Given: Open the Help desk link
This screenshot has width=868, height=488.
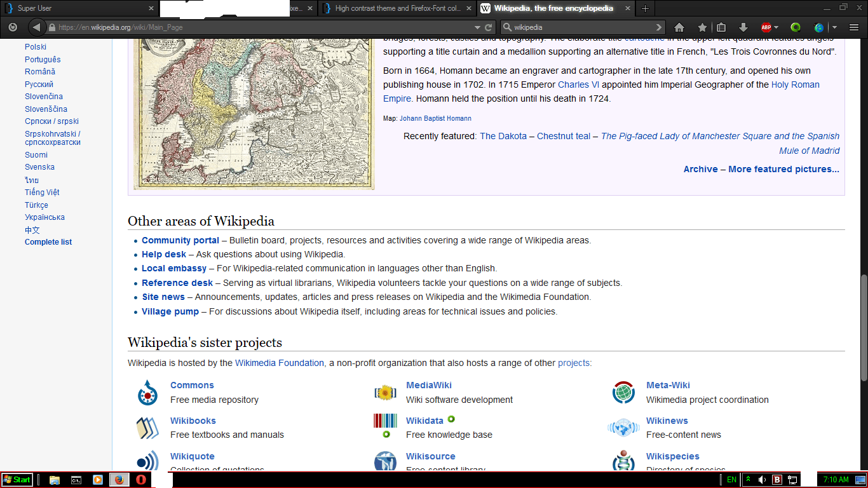Looking at the screenshot, I should coord(164,254).
